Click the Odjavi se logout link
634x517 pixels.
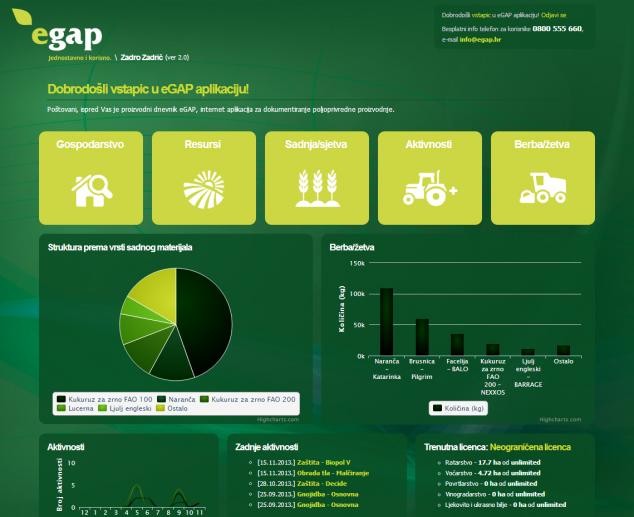pyautogui.click(x=554, y=15)
